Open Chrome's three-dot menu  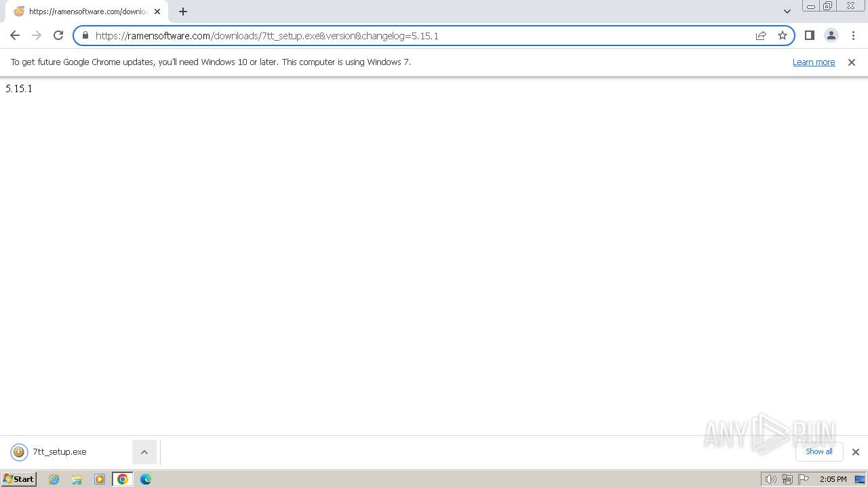point(853,35)
